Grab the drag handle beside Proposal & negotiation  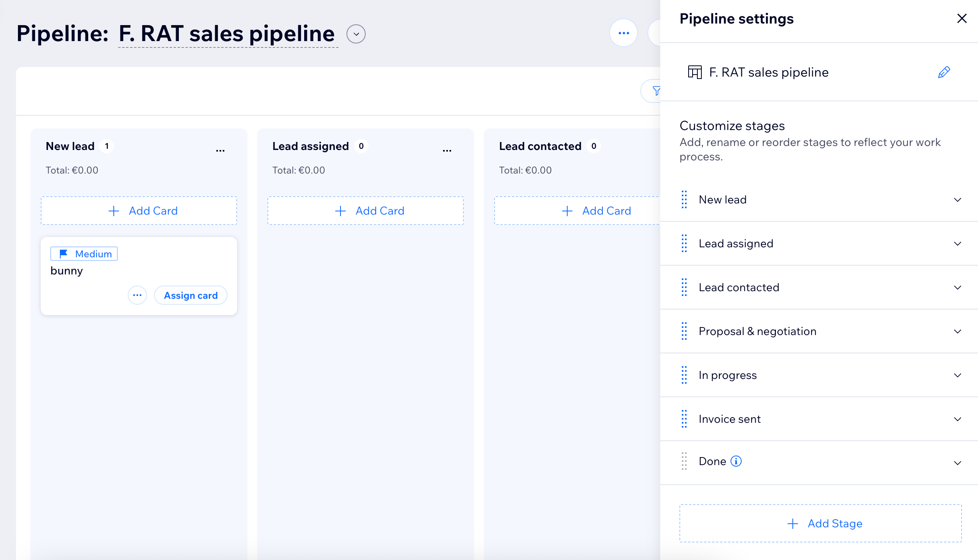683,331
